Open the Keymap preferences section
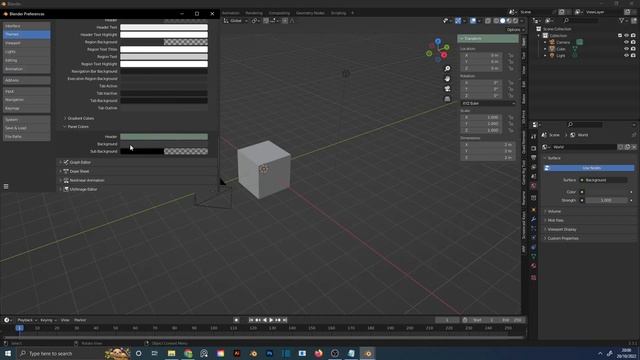The image size is (640, 360). tap(27, 109)
